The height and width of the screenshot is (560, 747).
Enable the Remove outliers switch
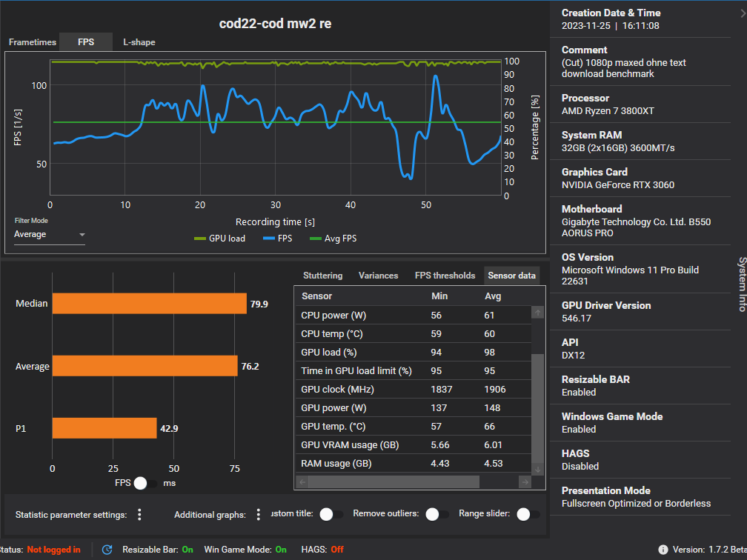pos(437,514)
